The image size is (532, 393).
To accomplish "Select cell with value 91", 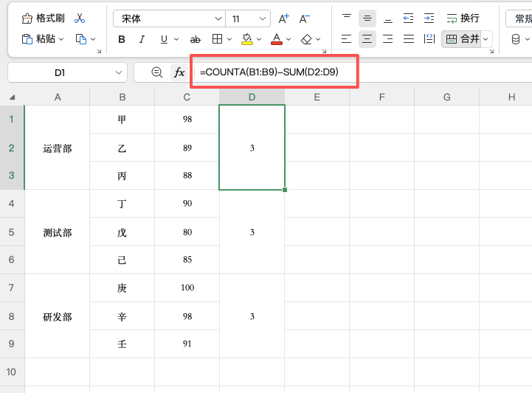I will coord(187,344).
